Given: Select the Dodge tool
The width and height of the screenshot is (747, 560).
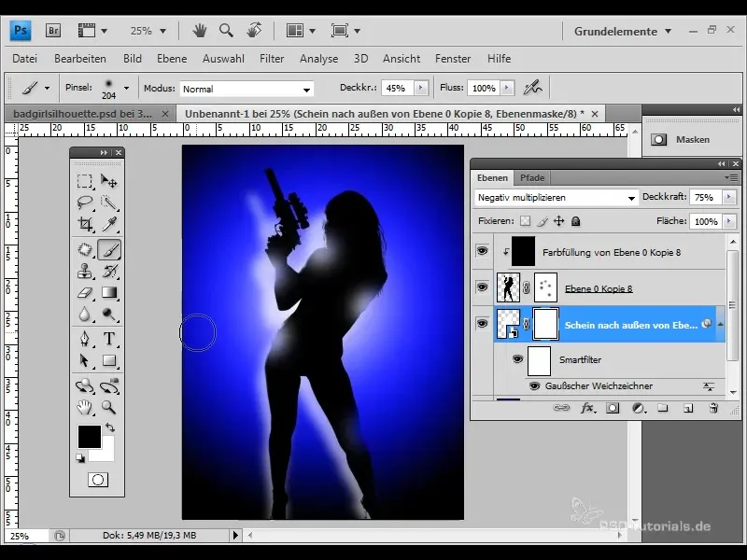Looking at the screenshot, I should pos(109,314).
